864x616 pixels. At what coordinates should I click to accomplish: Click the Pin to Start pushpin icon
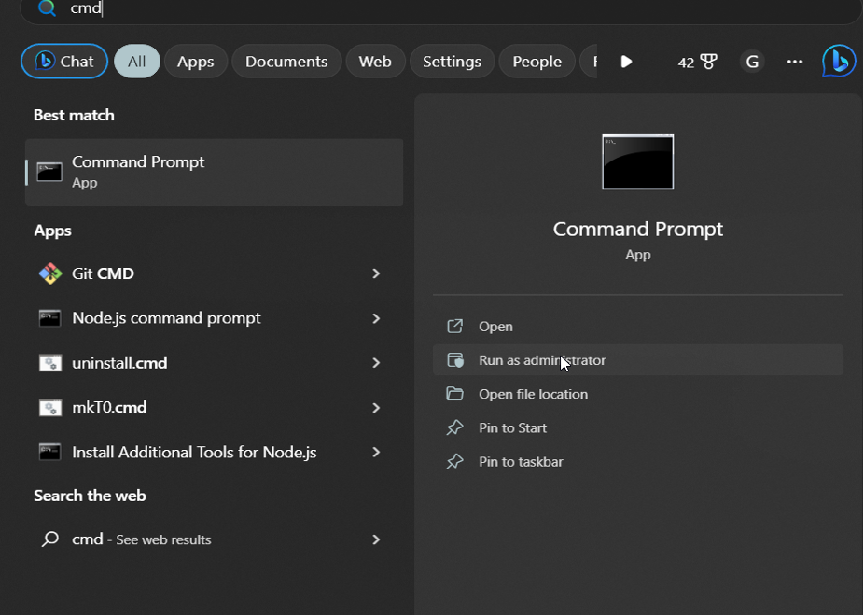[454, 427]
